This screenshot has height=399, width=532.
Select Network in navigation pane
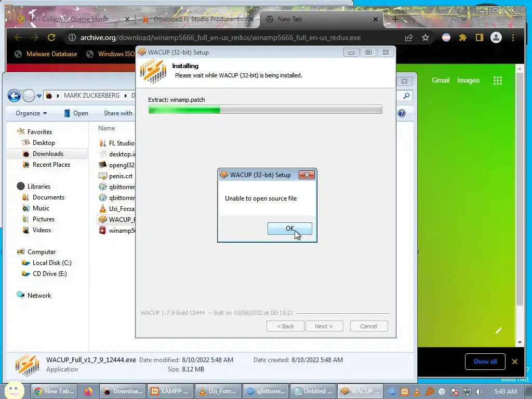coord(34,296)
